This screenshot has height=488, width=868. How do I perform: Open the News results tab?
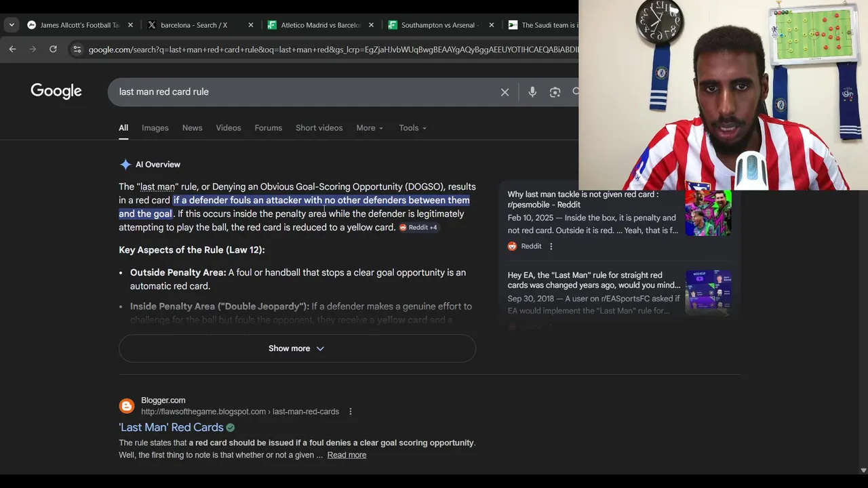[192, 127]
